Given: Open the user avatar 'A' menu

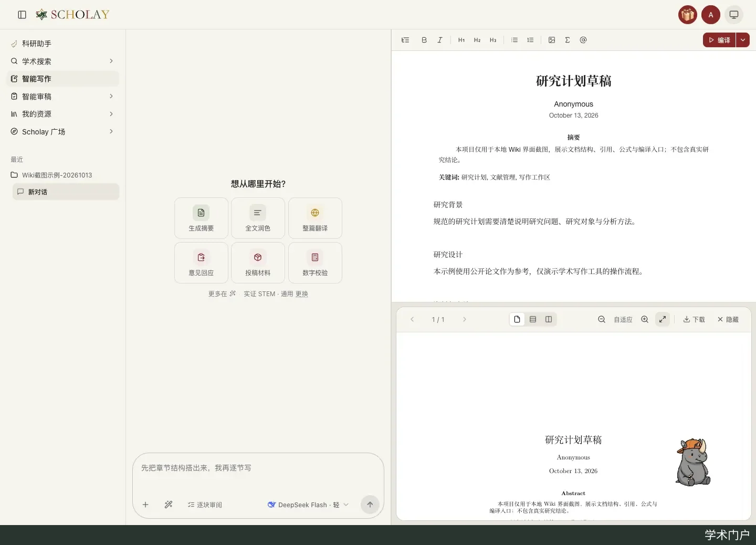Looking at the screenshot, I should 711,15.
